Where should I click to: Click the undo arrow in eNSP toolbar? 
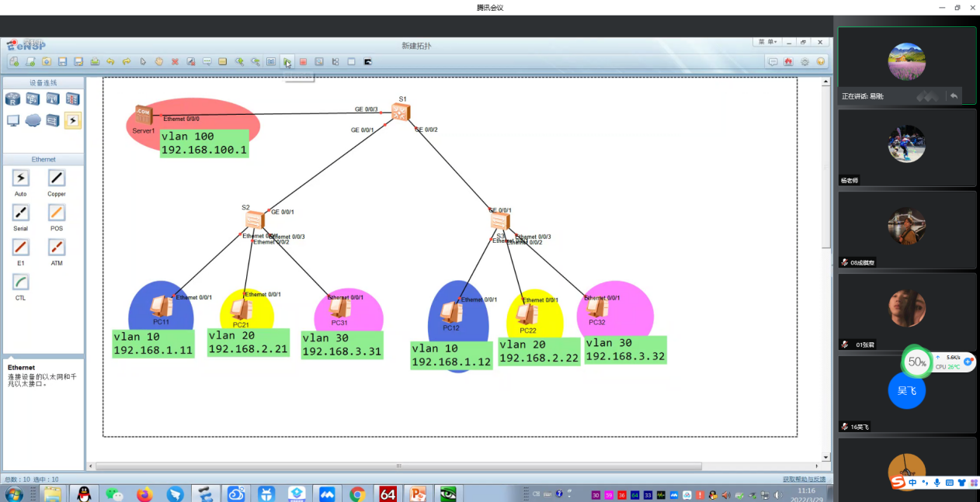110,61
